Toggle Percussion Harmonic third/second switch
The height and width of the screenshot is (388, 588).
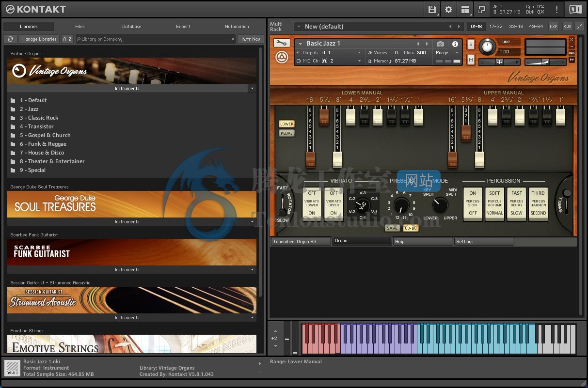(538, 203)
